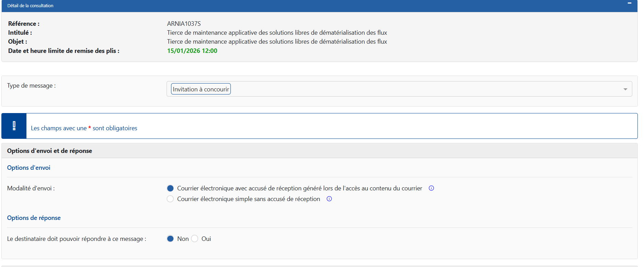
Task: Collapse the Détail de la consultation panel
Action: [x=629, y=3]
